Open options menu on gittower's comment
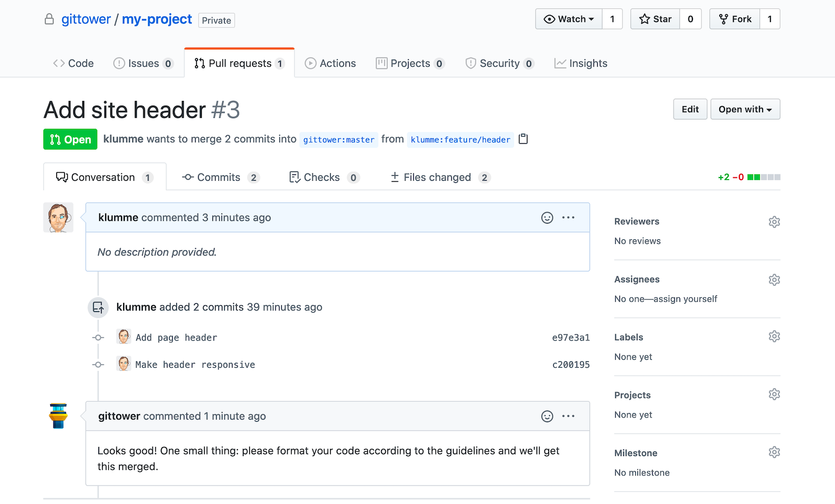835x504 pixels. [568, 416]
